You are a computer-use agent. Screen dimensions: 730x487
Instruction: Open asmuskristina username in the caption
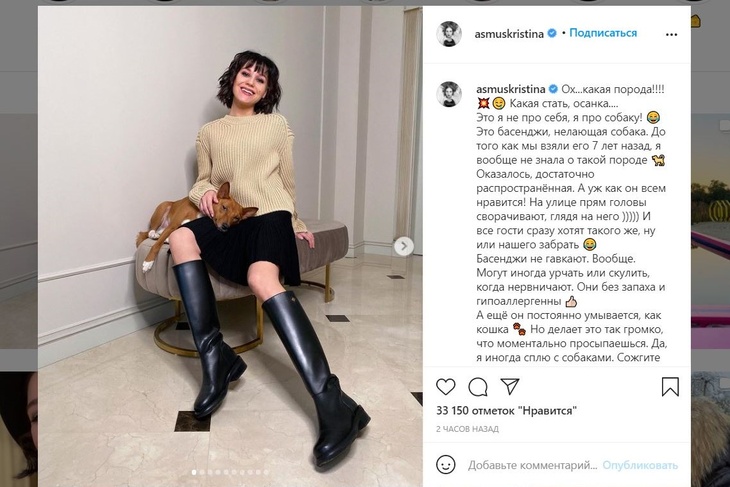[x=510, y=88]
